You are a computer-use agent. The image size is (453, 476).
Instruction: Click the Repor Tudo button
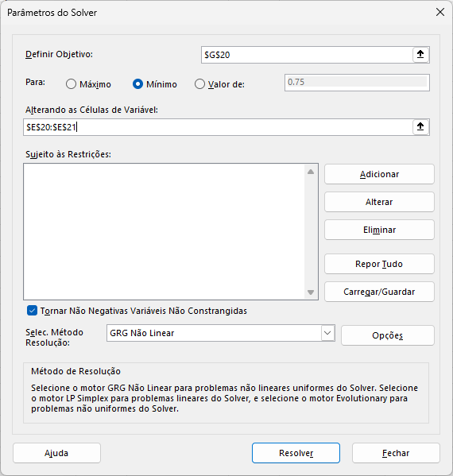[x=379, y=264]
